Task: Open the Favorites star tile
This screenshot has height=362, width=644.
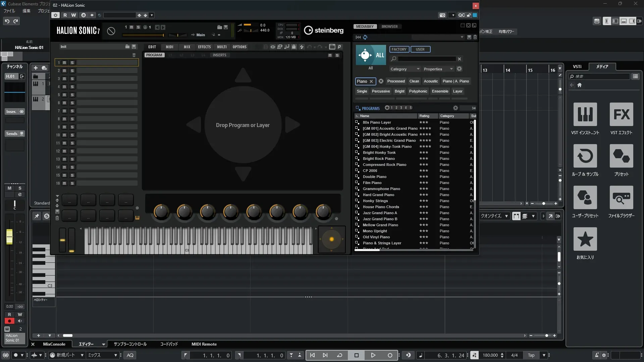Action: tap(585, 239)
